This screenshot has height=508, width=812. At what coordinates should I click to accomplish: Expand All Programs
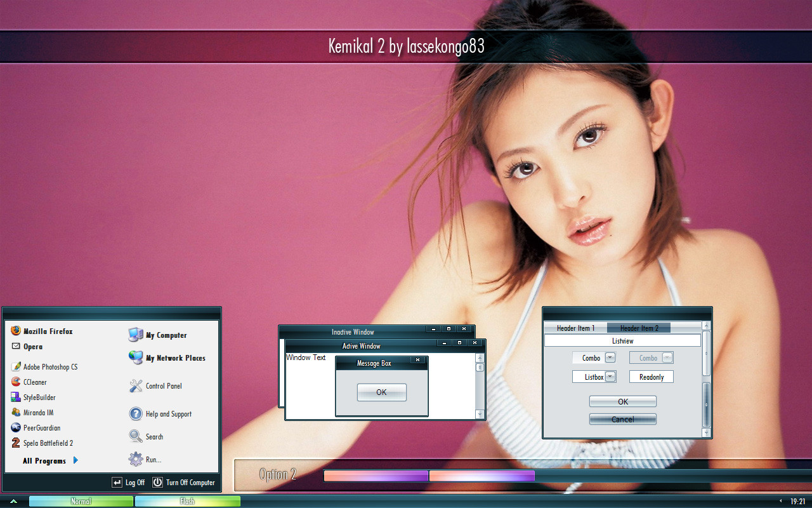point(51,460)
